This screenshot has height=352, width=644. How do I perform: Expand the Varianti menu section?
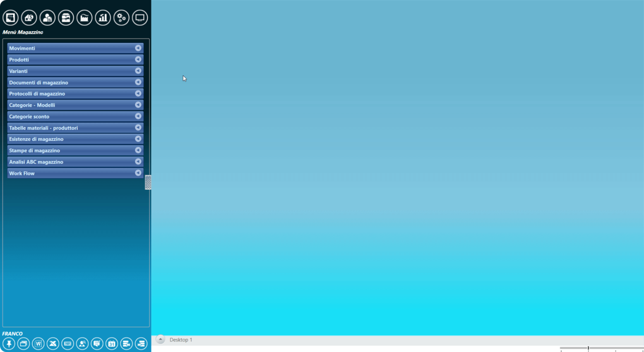tap(75, 71)
